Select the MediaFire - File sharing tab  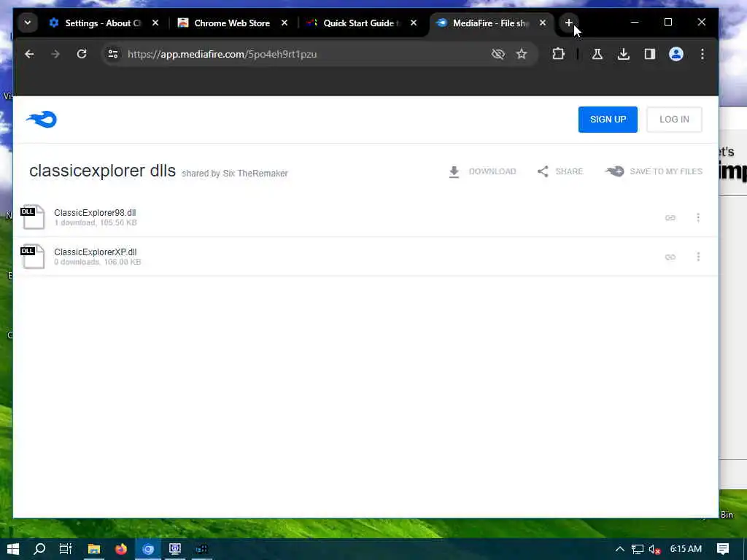[x=491, y=23]
